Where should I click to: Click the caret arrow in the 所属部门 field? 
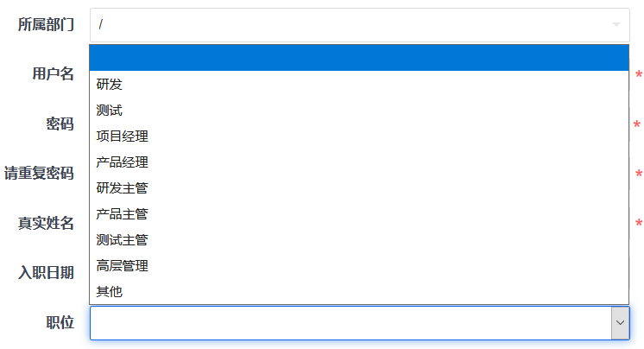616,25
